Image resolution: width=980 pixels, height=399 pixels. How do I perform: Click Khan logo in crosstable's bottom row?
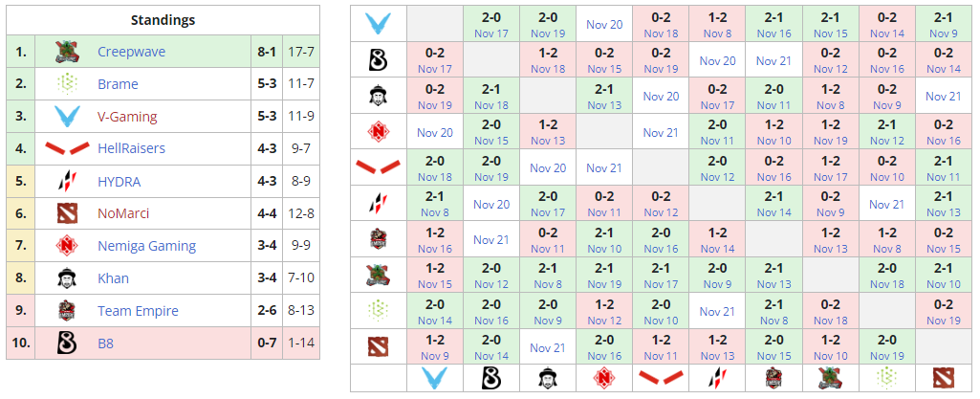click(x=548, y=377)
